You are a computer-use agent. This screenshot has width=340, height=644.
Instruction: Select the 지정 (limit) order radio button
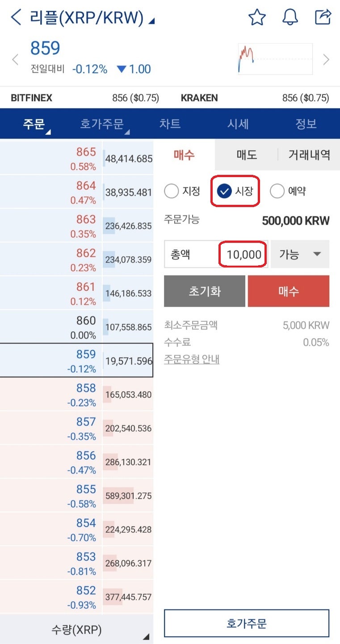tap(172, 191)
